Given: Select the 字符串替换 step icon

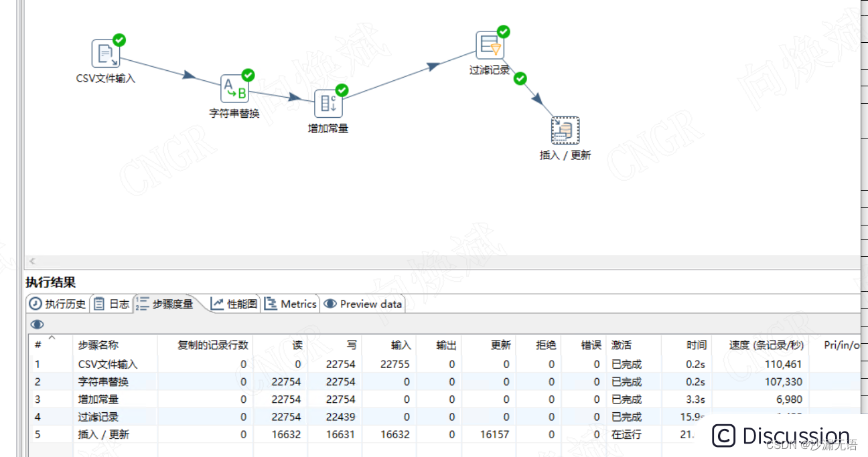Looking at the screenshot, I should coord(234,88).
